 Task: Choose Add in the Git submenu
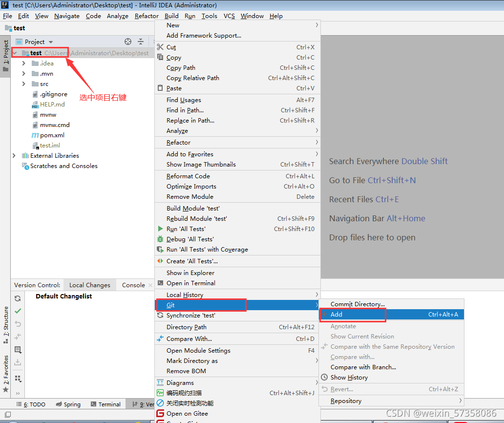pyautogui.click(x=391, y=315)
